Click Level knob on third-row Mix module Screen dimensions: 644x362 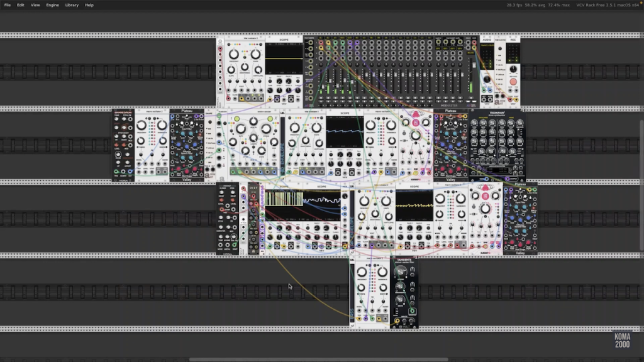pos(345,196)
